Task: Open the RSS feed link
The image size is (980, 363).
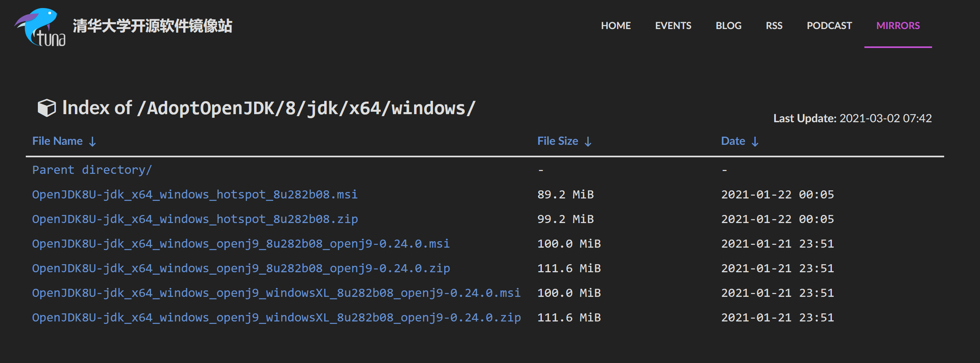Action: tap(774, 25)
